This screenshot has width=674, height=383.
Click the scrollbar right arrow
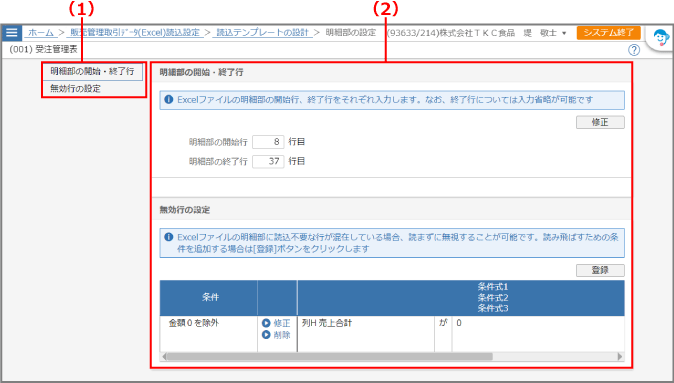[x=620, y=356]
